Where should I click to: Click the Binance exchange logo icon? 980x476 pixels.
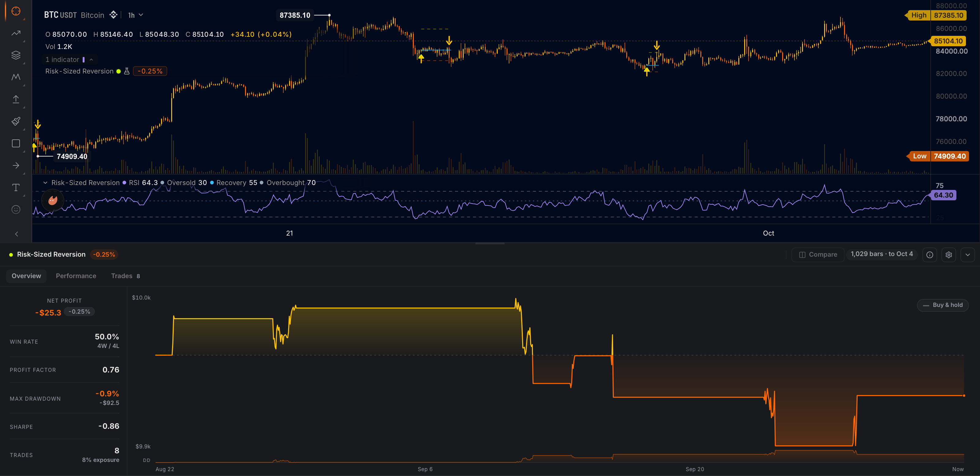113,15
